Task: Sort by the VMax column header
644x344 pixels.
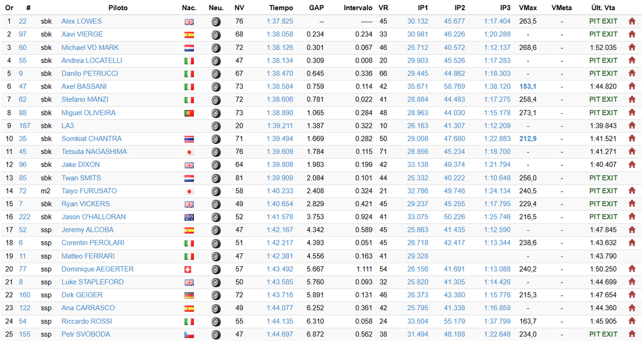Action: tap(528, 8)
